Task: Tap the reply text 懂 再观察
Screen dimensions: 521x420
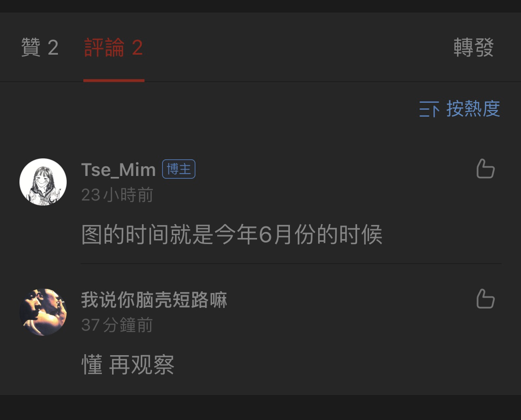Action: click(x=128, y=364)
